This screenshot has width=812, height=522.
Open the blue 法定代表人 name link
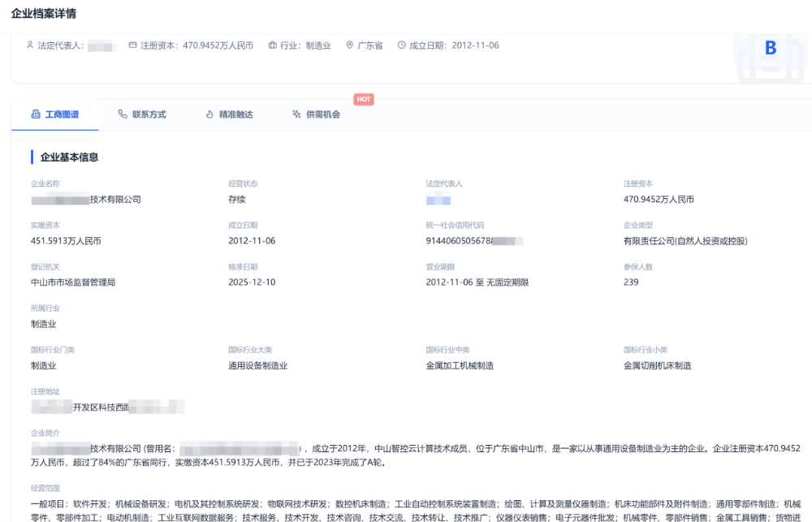tap(438, 200)
